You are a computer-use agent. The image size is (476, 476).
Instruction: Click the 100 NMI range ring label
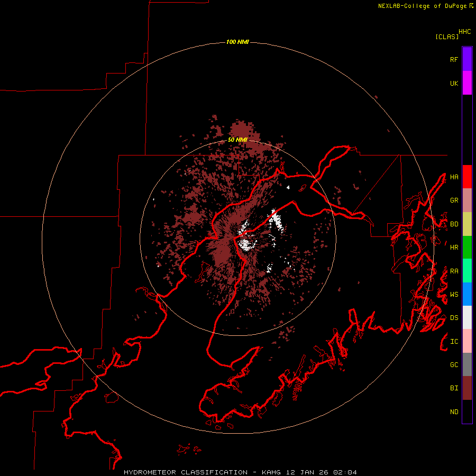click(237, 42)
